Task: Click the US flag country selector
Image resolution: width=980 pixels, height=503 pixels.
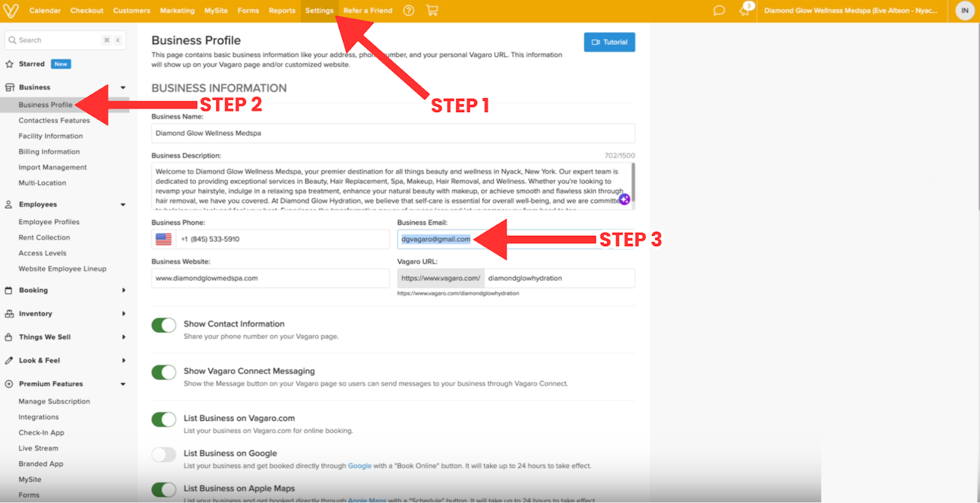Action: point(164,239)
